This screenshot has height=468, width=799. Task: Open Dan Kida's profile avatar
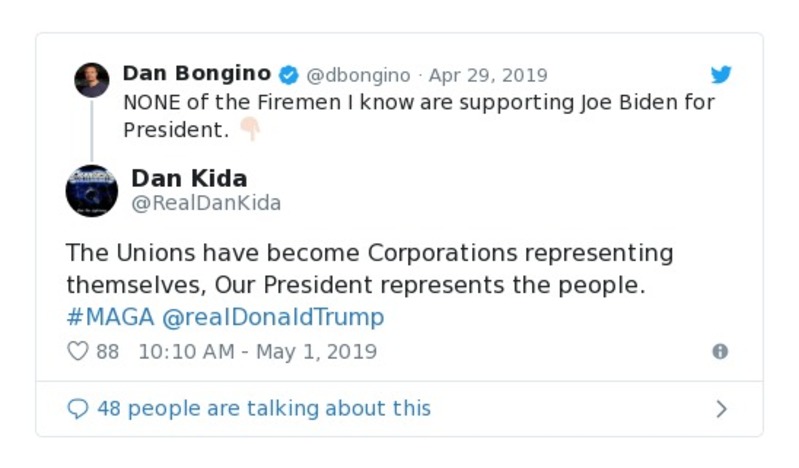(92, 190)
